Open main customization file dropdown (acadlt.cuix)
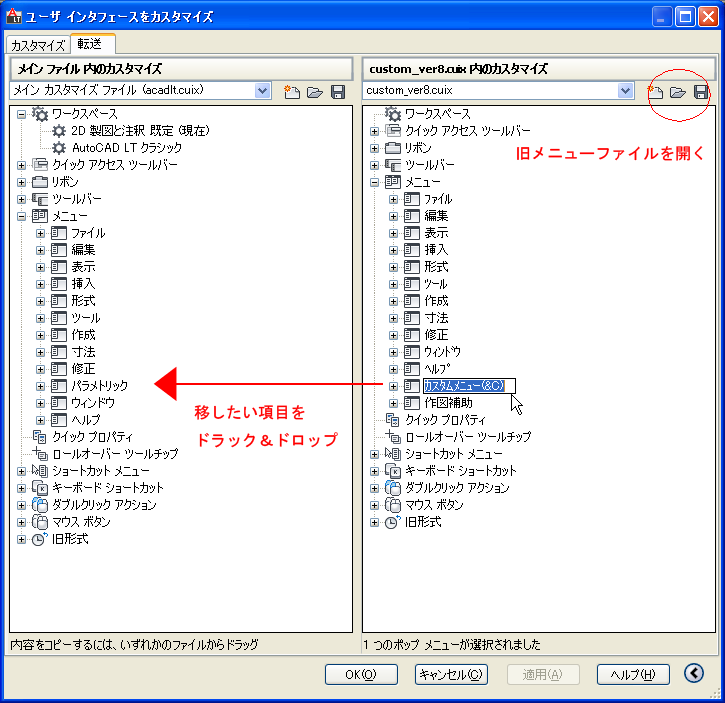Viewport: 725px width, 703px height. coord(262,90)
